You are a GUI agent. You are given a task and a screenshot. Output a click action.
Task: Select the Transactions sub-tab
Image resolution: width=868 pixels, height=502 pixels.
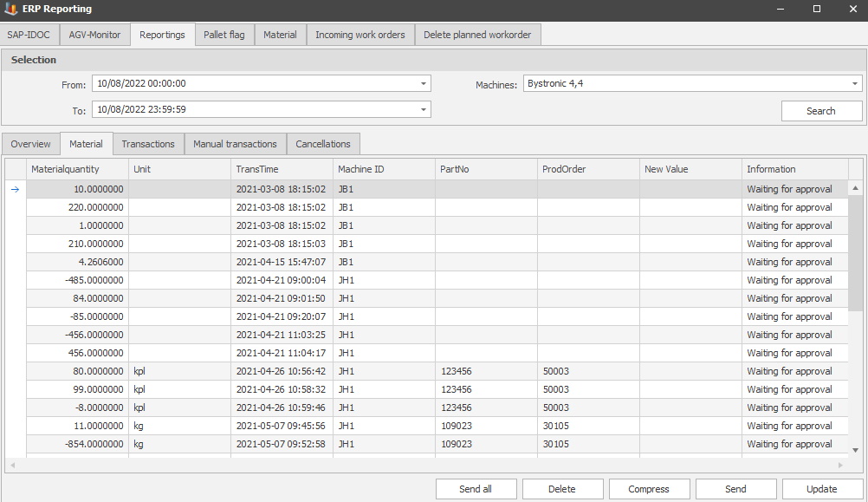(x=147, y=144)
